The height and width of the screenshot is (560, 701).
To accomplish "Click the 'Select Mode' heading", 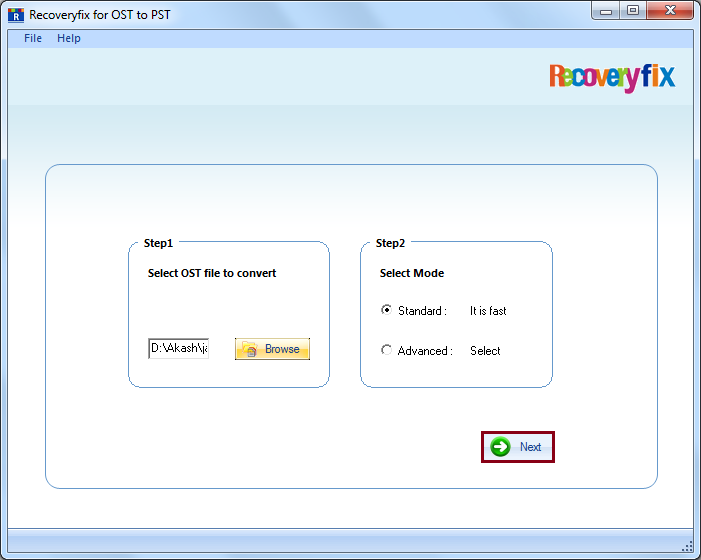I will pos(412,273).
